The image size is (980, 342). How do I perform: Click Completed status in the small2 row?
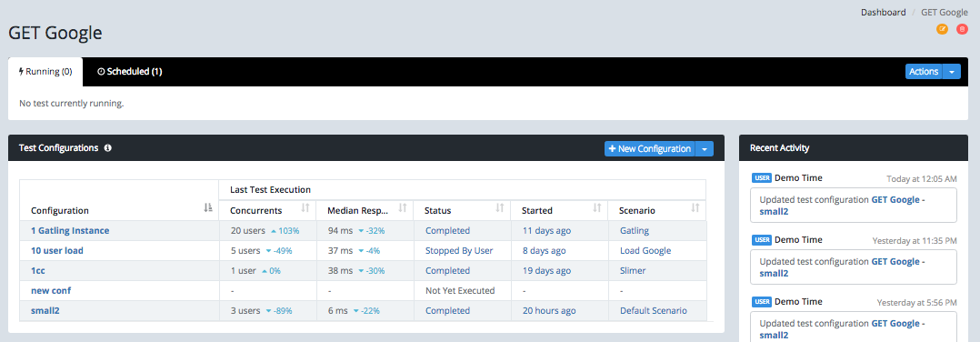tap(447, 311)
